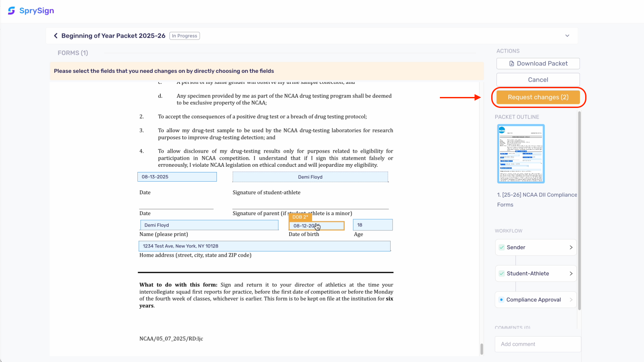
Task: Expand the Compliance Approval workflow step
Action: pyautogui.click(x=536, y=300)
